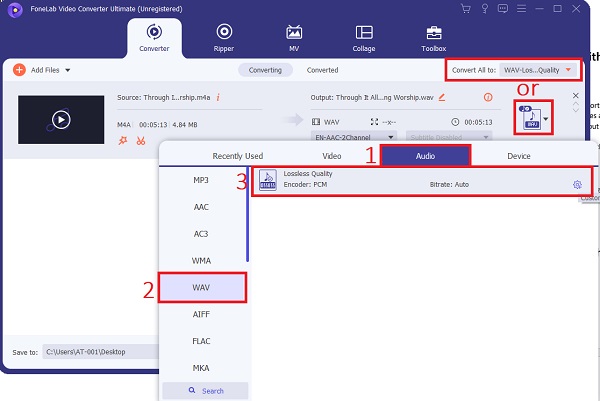The width and height of the screenshot is (600, 401).
Task: Open custom profile gear settings
Action: pyautogui.click(x=577, y=185)
